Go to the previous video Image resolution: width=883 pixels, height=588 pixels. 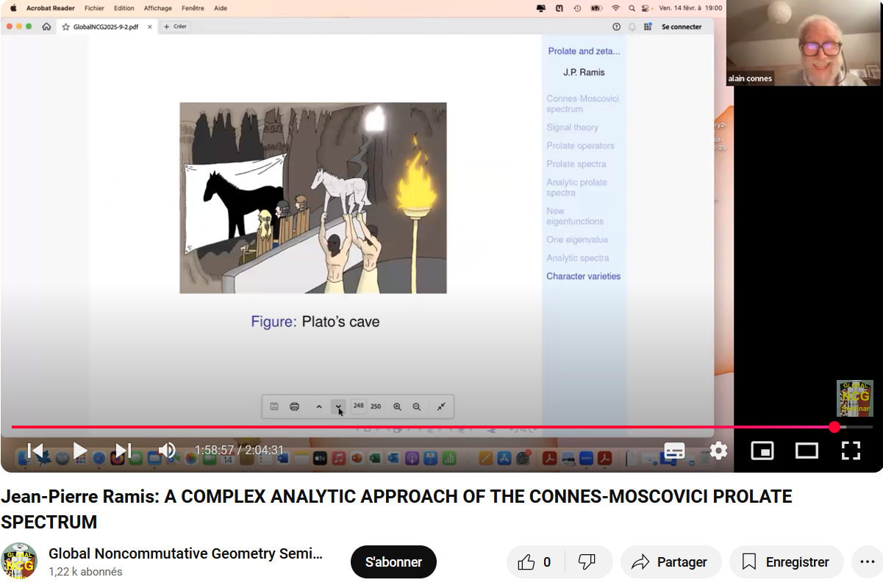point(35,450)
